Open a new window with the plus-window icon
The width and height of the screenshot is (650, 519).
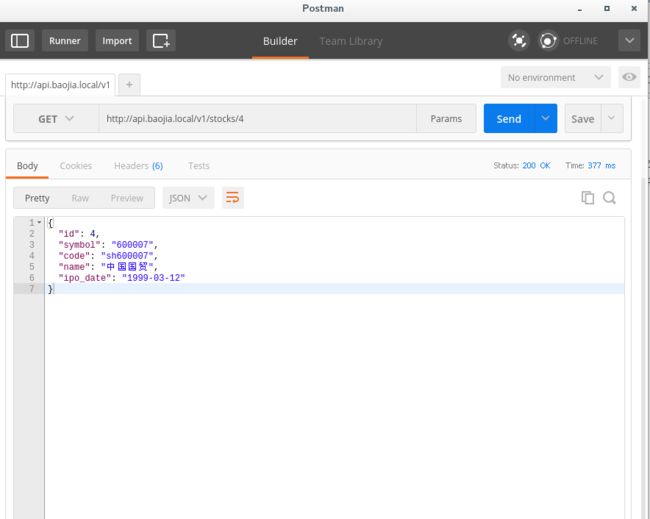[161, 41]
